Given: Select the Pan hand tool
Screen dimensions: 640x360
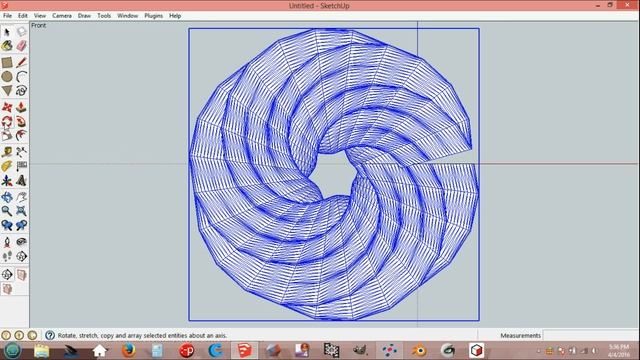Looking at the screenshot, I should (22, 197).
